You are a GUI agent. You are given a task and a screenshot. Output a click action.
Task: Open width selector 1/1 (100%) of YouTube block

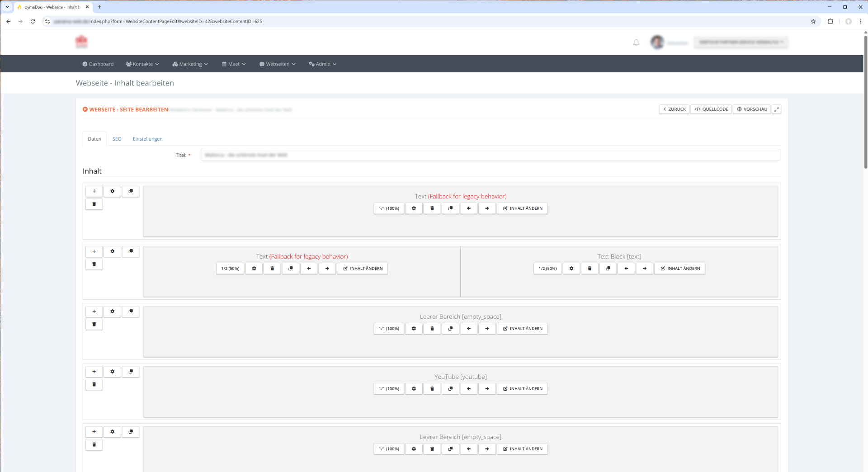pyautogui.click(x=389, y=389)
